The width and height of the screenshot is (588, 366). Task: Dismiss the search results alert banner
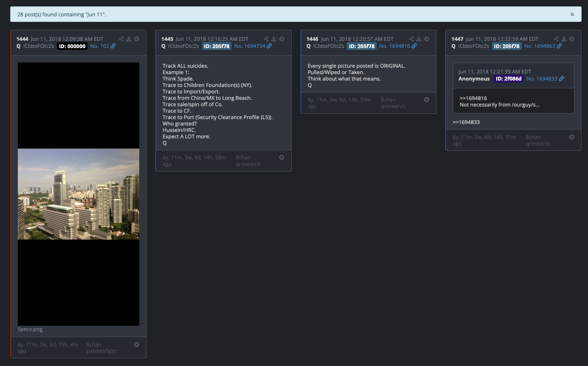[x=572, y=14]
